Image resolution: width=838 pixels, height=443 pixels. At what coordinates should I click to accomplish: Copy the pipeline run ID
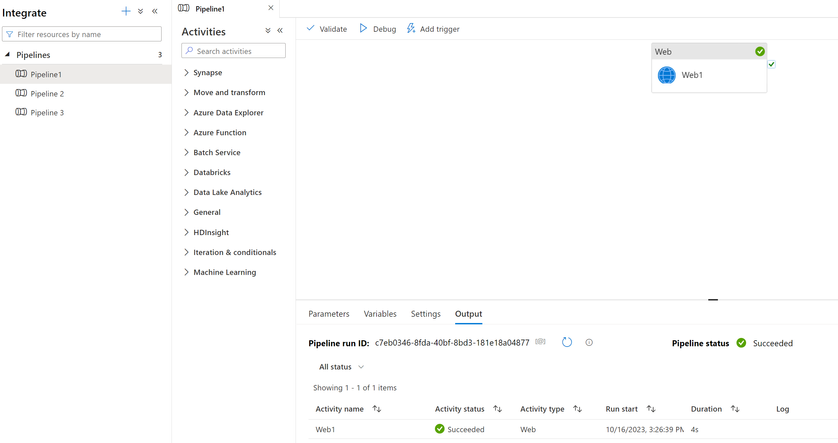(x=540, y=342)
